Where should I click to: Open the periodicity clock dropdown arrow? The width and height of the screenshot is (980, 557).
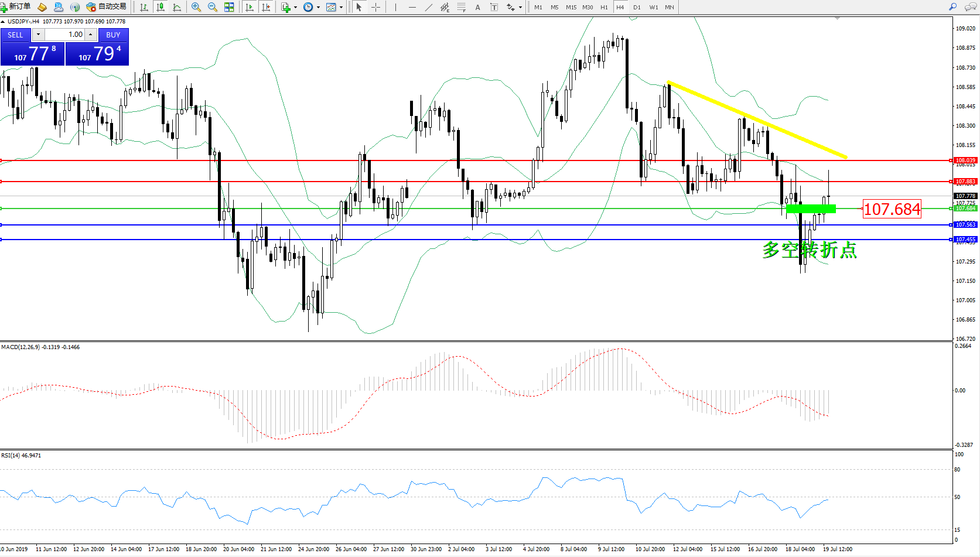[x=318, y=8]
